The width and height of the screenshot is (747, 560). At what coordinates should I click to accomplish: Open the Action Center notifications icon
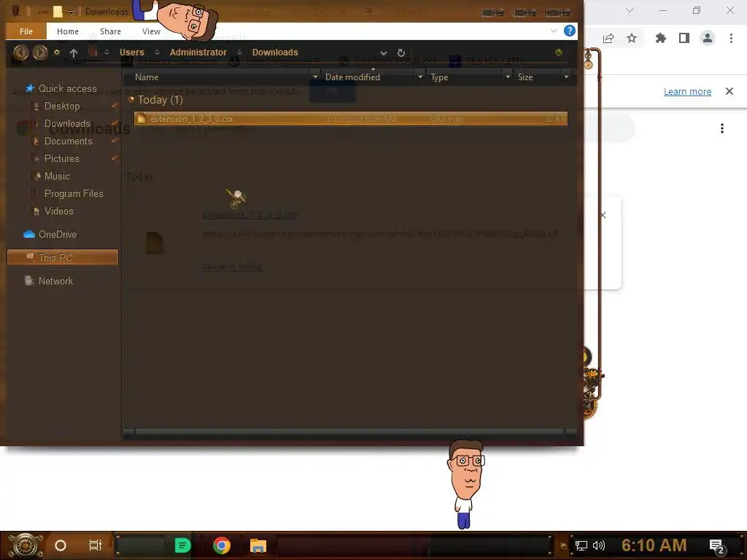(x=717, y=547)
